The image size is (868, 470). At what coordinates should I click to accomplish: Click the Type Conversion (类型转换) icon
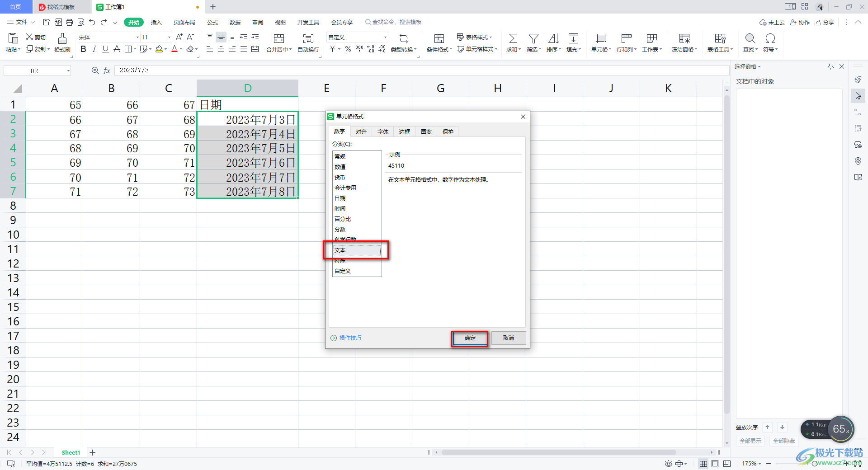click(404, 38)
